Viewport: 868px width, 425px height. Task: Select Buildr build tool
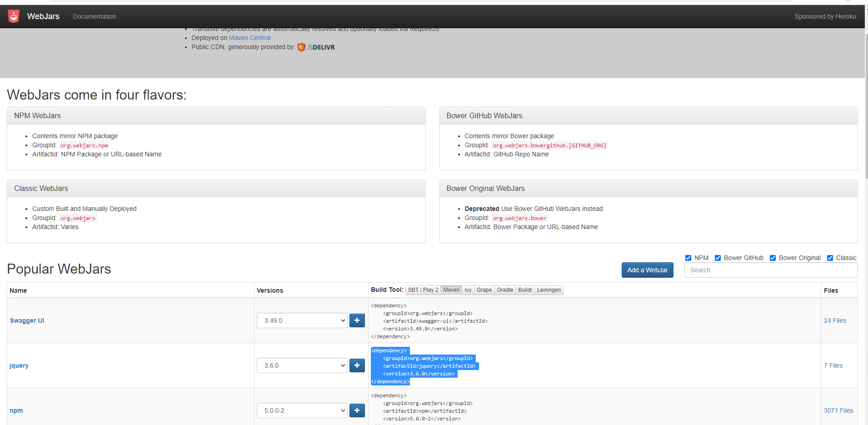pos(525,290)
